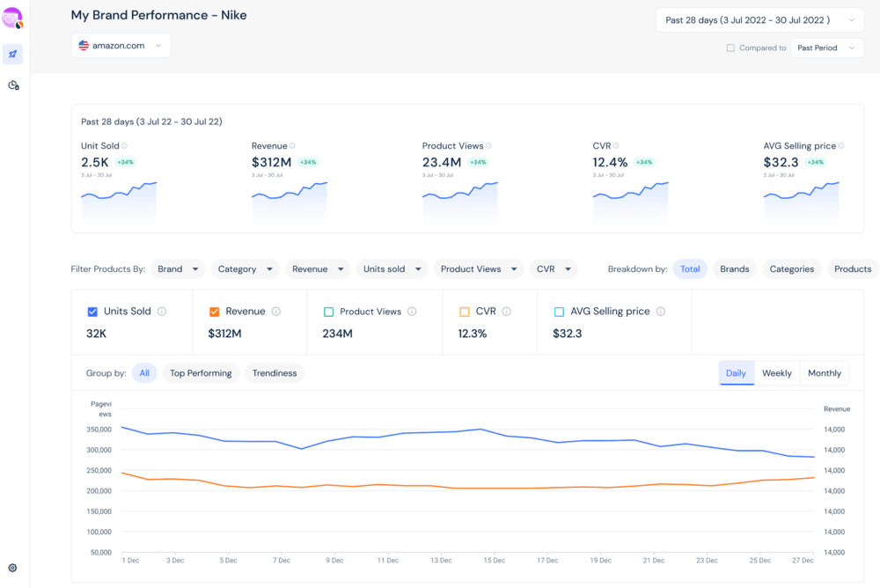Viewport: 880px width, 588px height.
Task: Click the info icon beside Revenue summary
Action: (x=292, y=146)
